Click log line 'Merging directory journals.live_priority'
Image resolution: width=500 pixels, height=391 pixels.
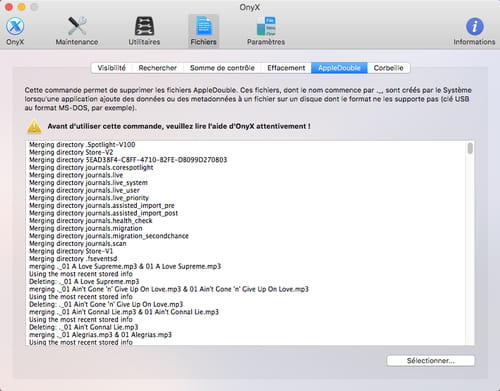(89, 198)
